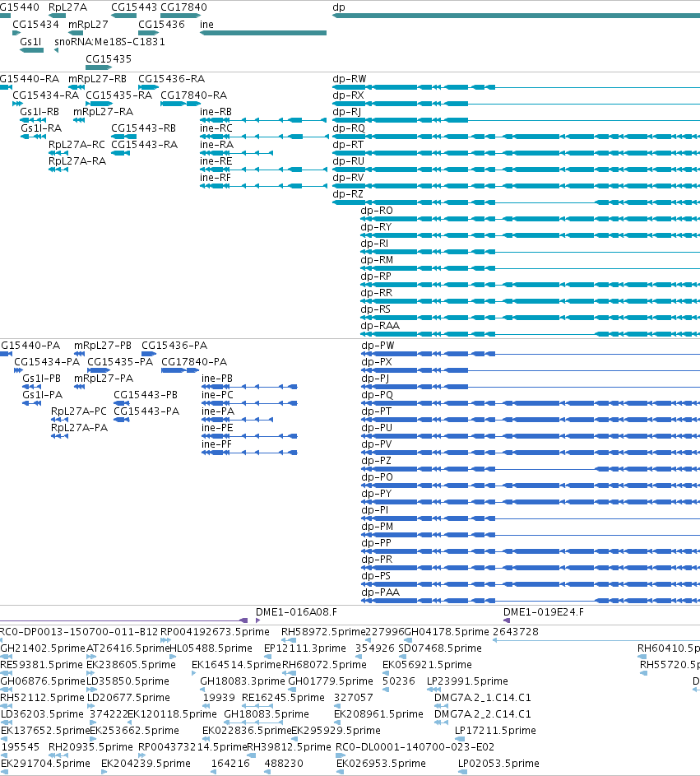Screen dimensions: 700x776
Task: Click the snoRNA:Me18S-C1831 label
Action: tap(109, 42)
